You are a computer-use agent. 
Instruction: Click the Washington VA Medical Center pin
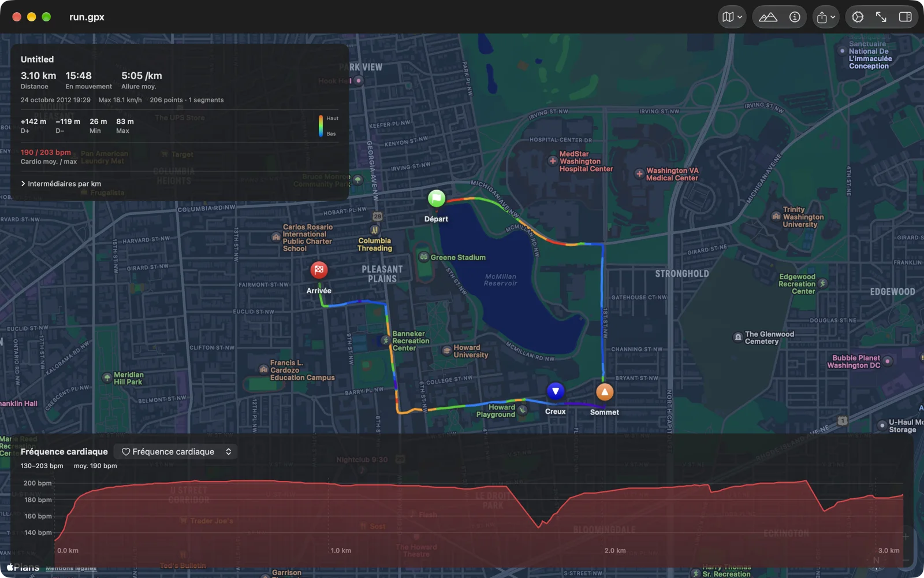[639, 173]
